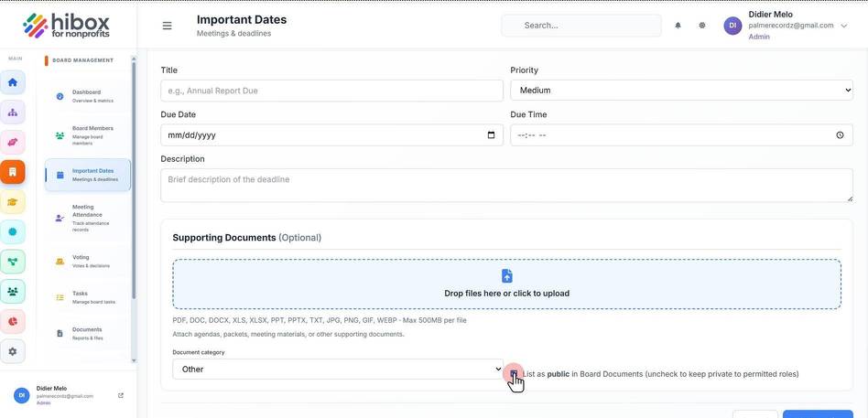The width and height of the screenshot is (868, 418).
Task: Open Meeting Attendance in sidebar
Action: tap(88, 218)
